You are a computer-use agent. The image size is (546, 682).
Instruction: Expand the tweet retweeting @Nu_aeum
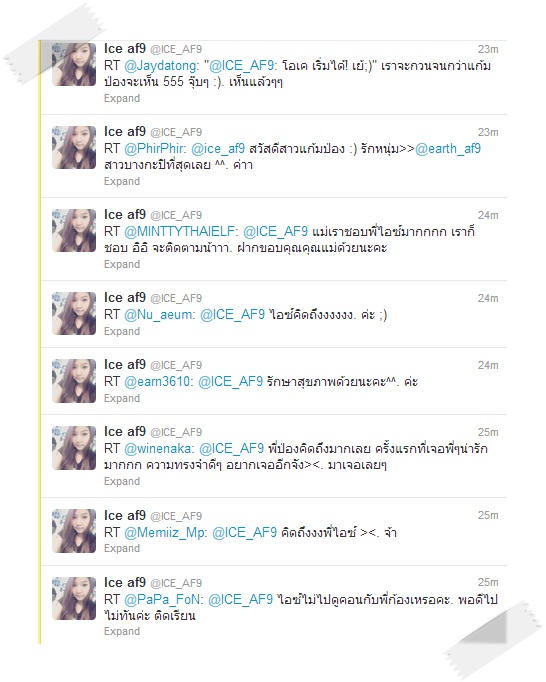[122, 331]
